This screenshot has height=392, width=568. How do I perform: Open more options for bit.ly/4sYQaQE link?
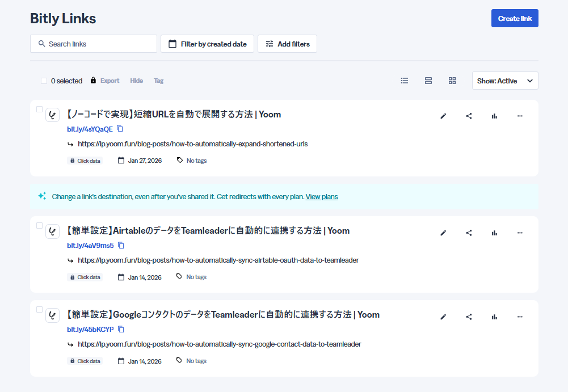pos(520,116)
